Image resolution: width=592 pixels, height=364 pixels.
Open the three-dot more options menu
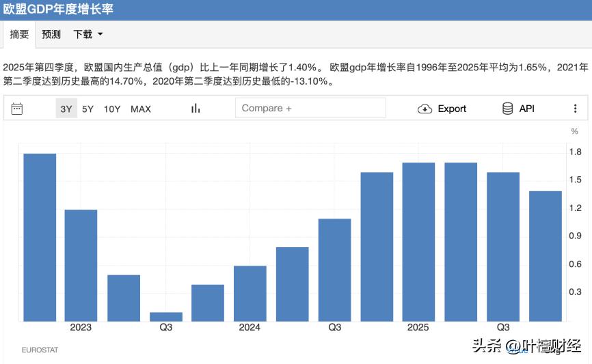575,109
